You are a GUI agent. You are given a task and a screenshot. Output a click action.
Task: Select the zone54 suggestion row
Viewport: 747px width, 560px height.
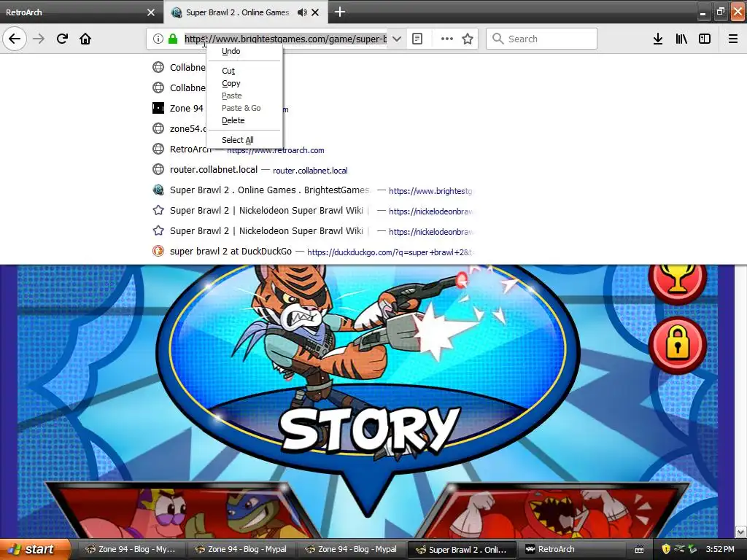coord(312,129)
